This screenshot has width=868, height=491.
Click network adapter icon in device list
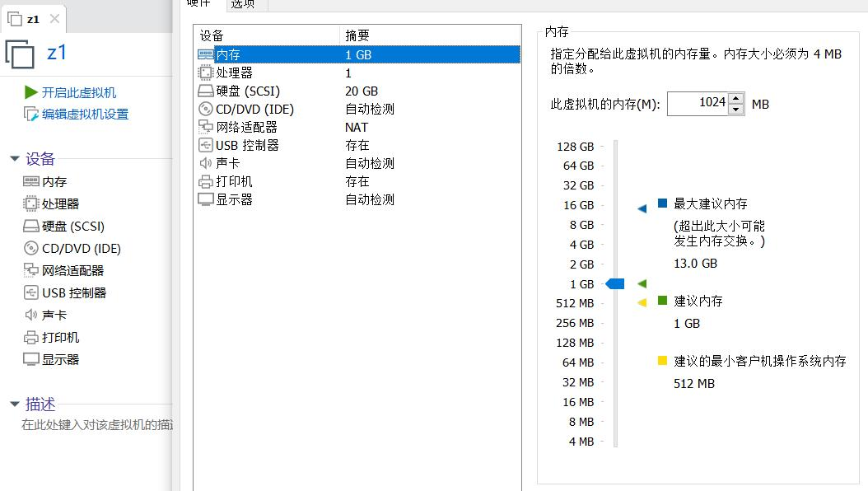[205, 127]
